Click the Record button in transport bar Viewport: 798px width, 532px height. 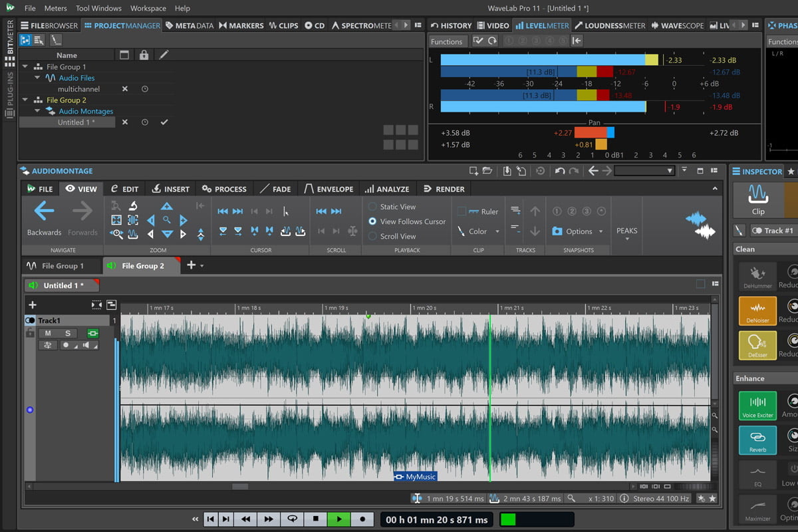coord(362,519)
